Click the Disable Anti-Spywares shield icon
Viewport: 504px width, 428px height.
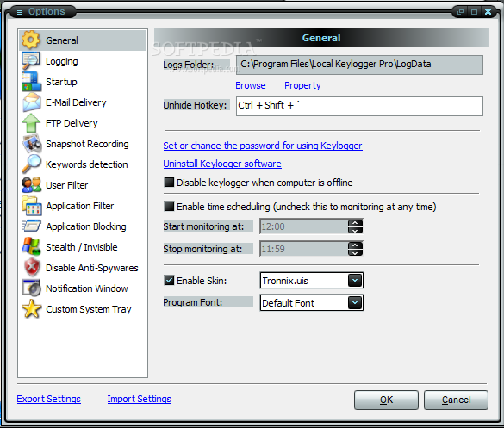click(32, 267)
